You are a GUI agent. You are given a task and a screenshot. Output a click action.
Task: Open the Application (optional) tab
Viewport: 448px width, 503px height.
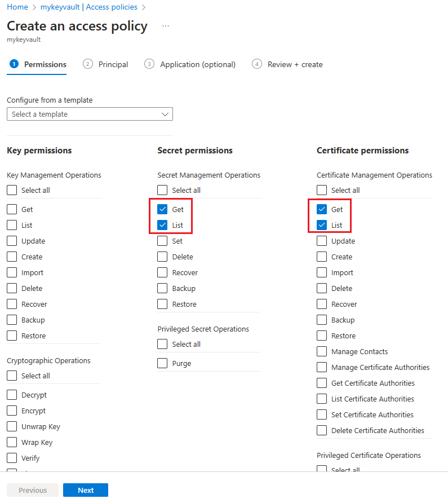(x=197, y=64)
